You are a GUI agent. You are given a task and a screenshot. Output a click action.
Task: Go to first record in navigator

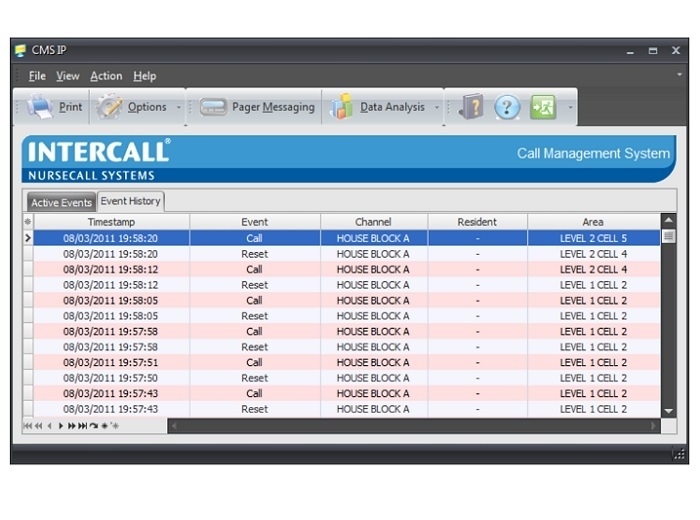click(x=27, y=426)
